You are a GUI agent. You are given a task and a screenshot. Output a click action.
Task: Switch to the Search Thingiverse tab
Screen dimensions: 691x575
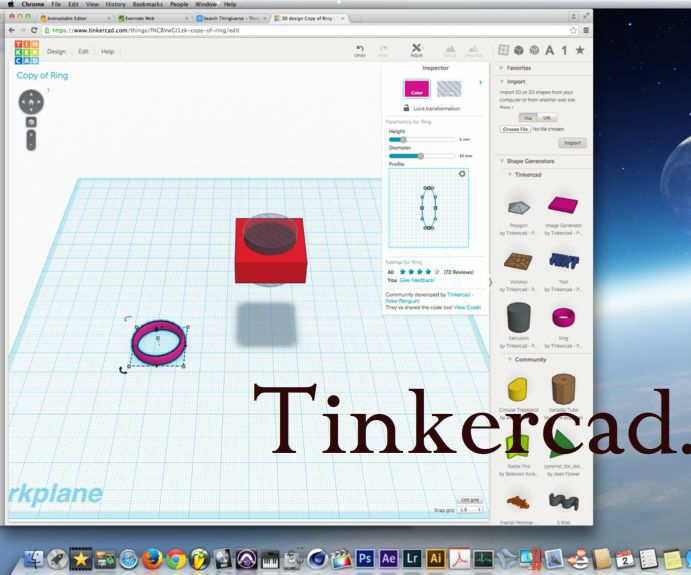pos(231,18)
